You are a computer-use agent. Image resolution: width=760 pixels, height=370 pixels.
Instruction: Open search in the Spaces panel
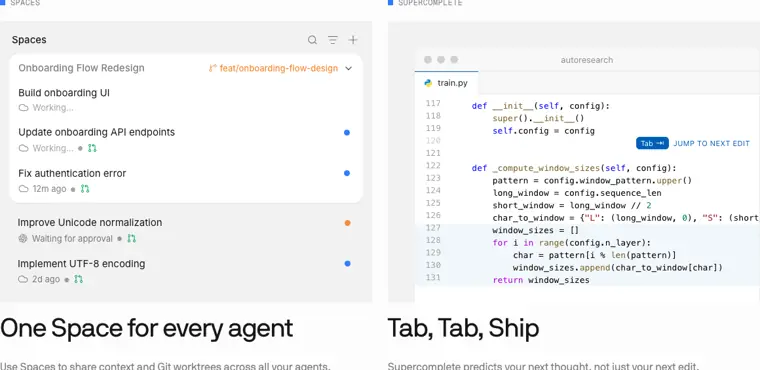point(313,40)
